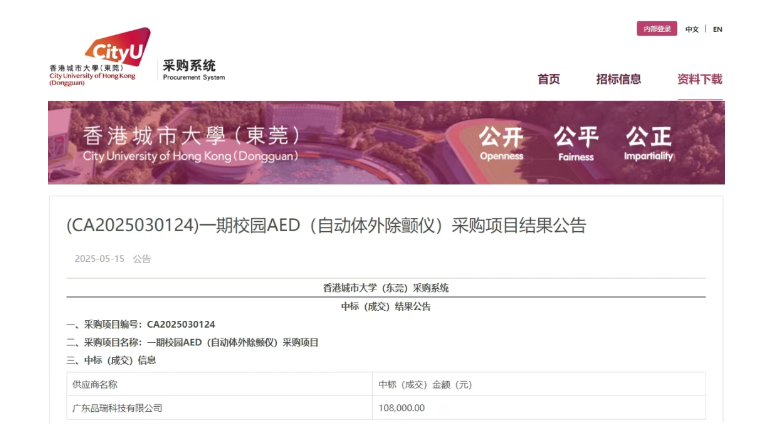This screenshot has width=775, height=441.
Task: Switch language to EN
Action: point(717,29)
